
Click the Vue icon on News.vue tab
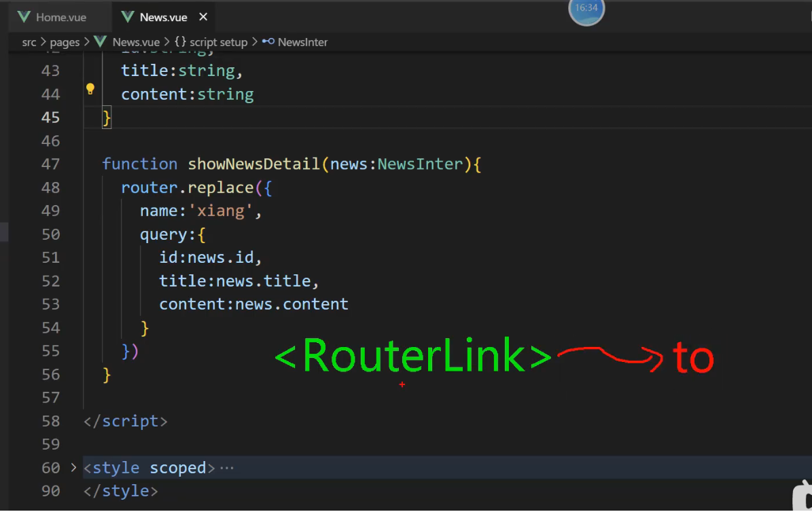(x=127, y=17)
